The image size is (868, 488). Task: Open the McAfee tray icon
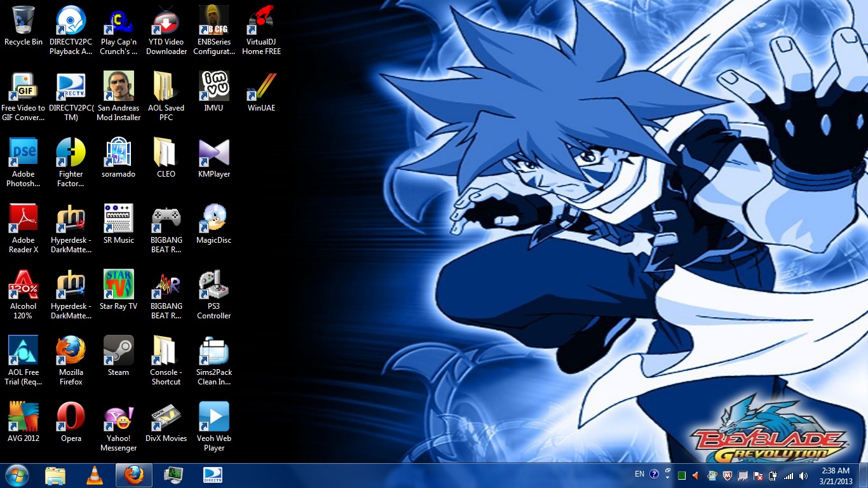[728, 475]
